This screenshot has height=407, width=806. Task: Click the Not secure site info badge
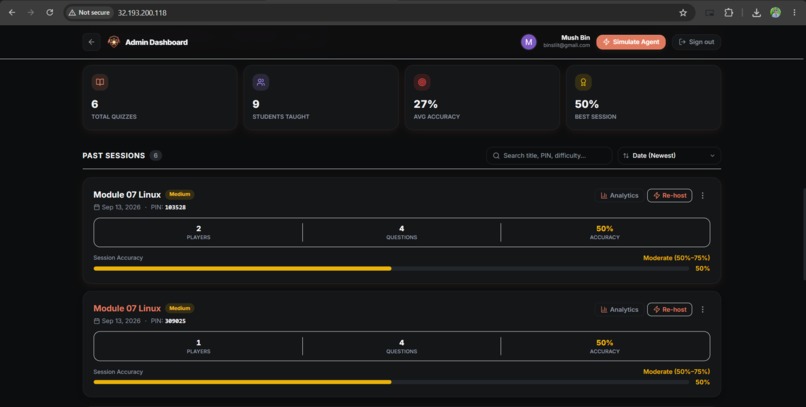(89, 12)
